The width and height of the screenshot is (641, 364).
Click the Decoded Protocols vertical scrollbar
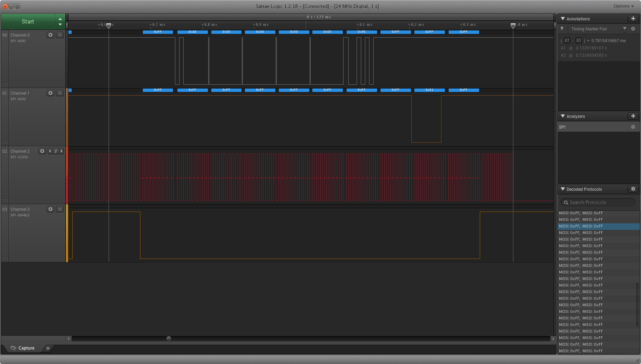click(x=637, y=304)
